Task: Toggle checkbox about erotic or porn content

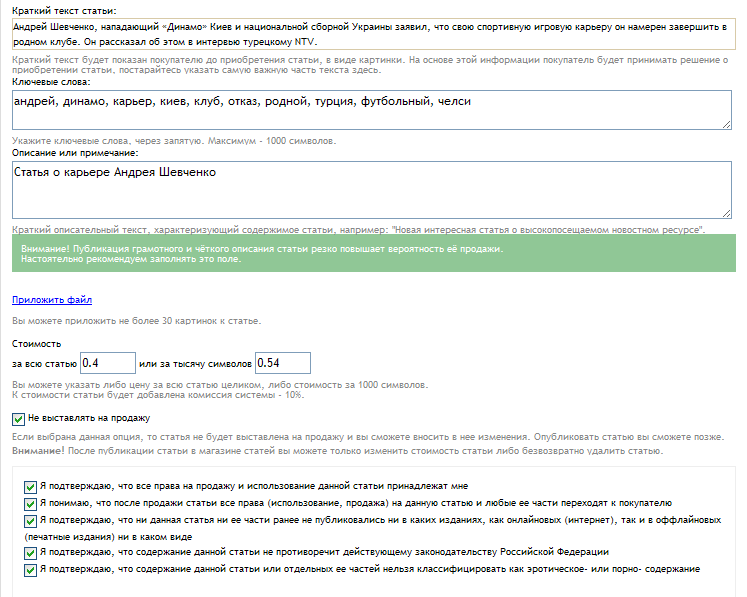Action: click(30, 570)
